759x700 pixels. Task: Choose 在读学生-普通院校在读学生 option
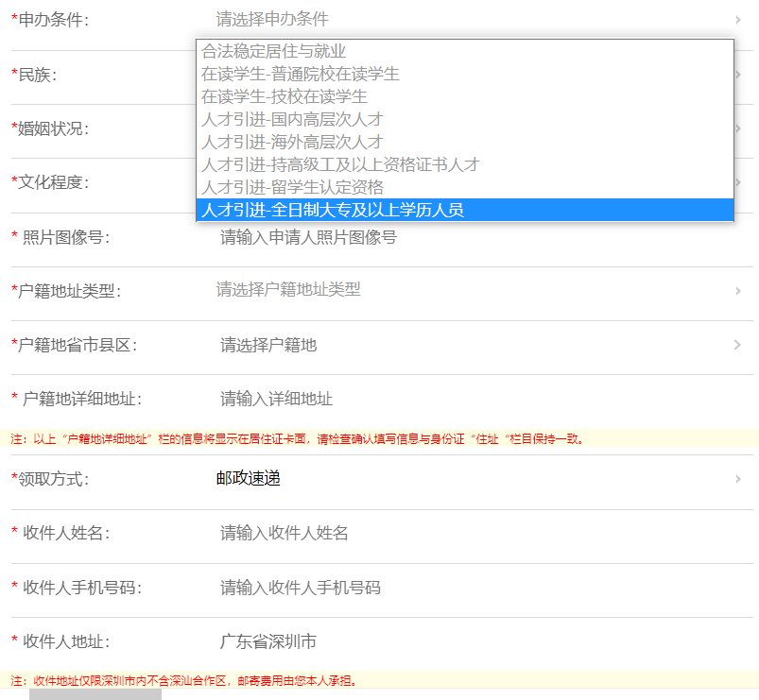click(x=465, y=74)
